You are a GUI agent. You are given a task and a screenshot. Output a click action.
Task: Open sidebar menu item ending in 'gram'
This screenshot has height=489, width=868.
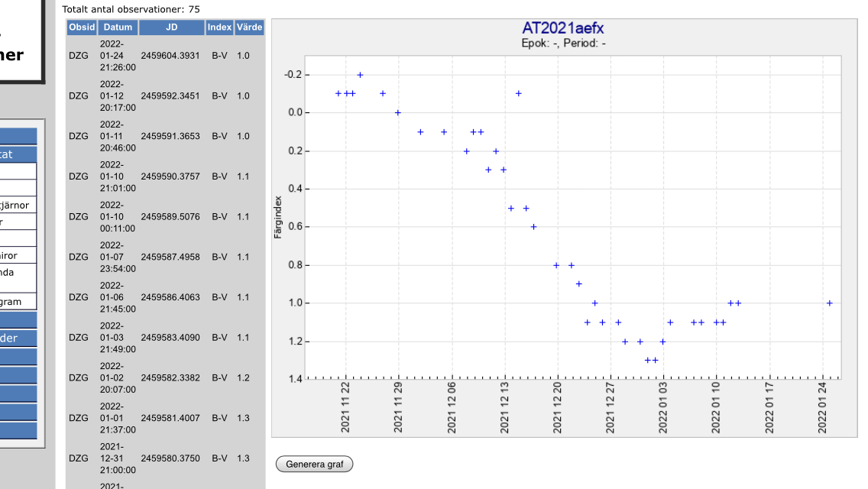click(x=17, y=302)
